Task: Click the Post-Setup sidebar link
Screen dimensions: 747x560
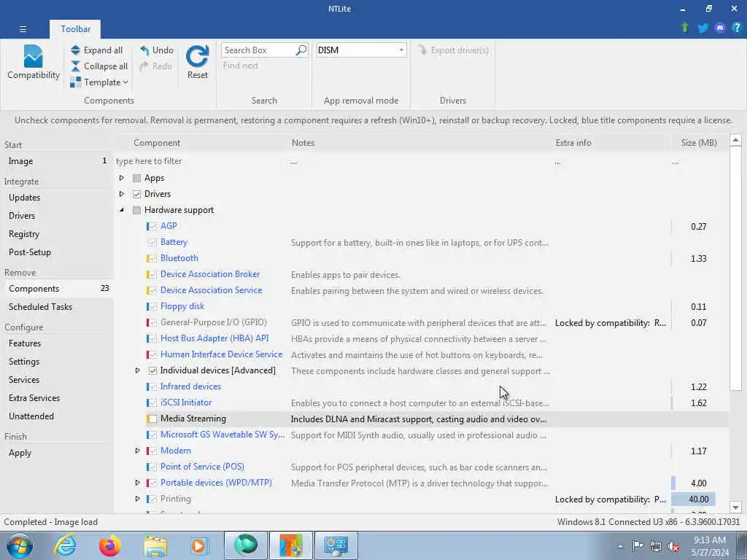Action: click(x=57, y=252)
